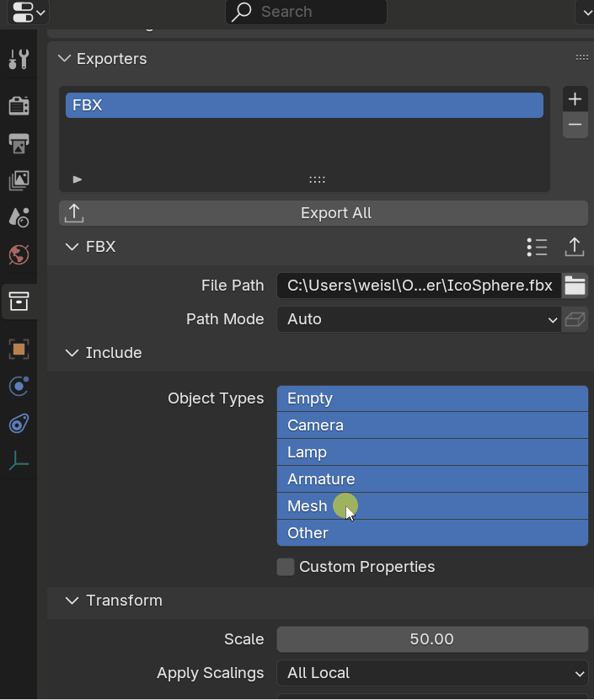
Task: Select the Collection properties tab
Action: 19,302
